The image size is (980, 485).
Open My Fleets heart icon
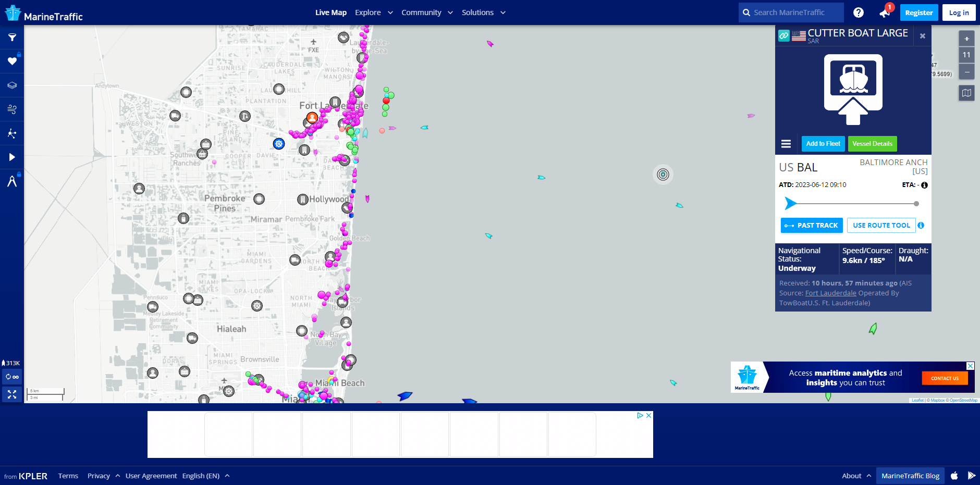click(x=12, y=61)
